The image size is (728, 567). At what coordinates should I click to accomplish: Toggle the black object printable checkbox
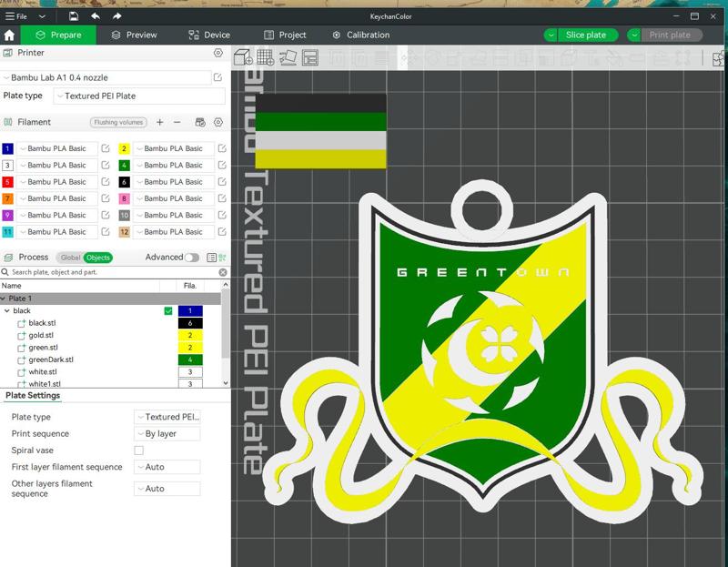[x=168, y=310]
